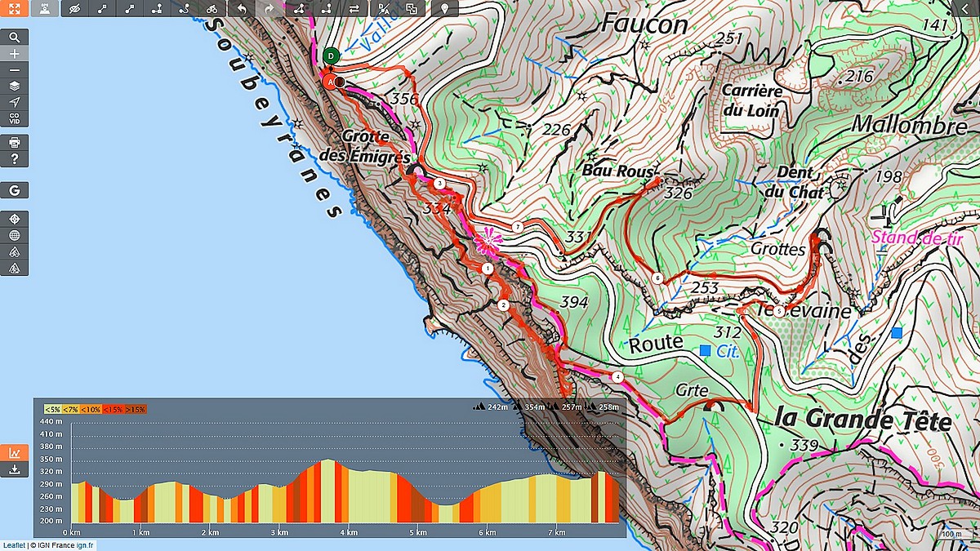Click the <5% slope legend swatch

pyautogui.click(x=52, y=409)
